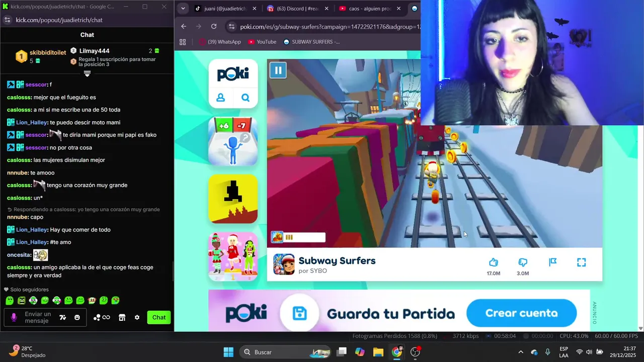Insert the first green blob emote
This screenshot has height=362, width=644.
(x=10, y=301)
